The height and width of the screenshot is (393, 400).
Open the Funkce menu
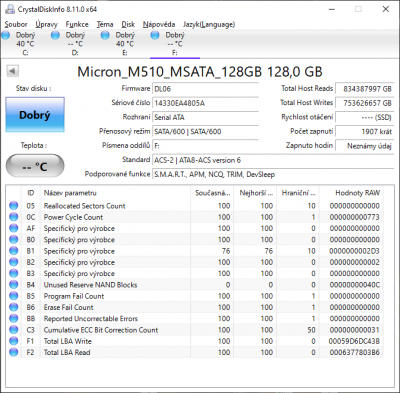coord(77,24)
